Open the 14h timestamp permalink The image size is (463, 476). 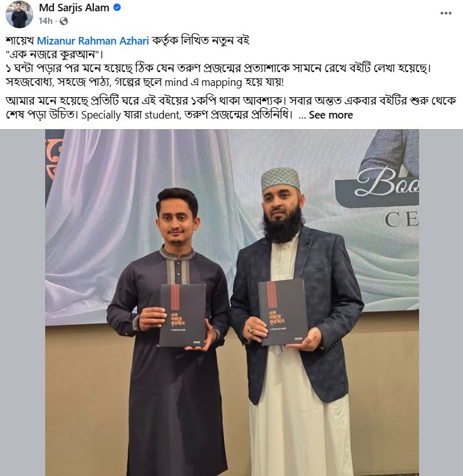tap(46, 21)
